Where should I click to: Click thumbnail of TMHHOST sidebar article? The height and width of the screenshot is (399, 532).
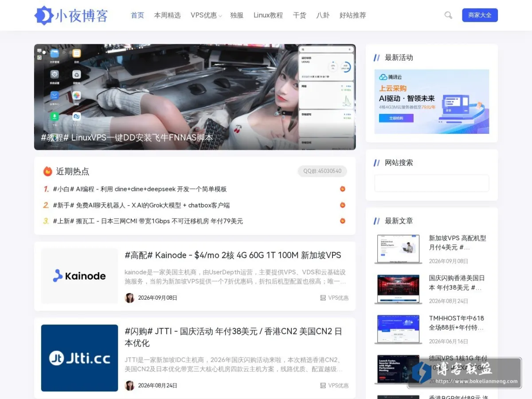398,329
